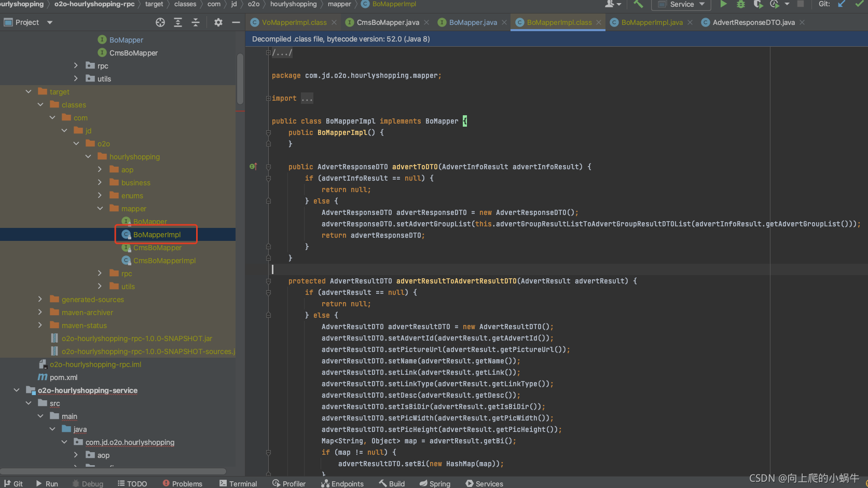The width and height of the screenshot is (868, 488).
Task: Click the locate-in-project target icon
Action: click(x=160, y=22)
